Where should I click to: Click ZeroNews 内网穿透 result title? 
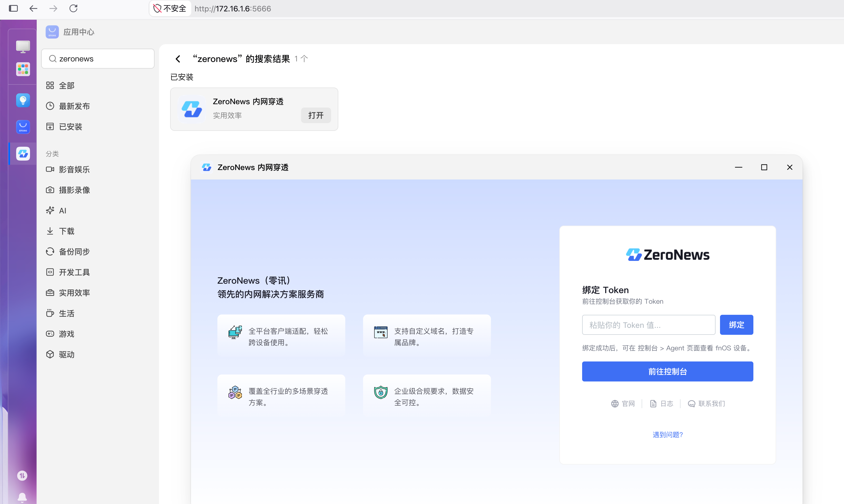(x=248, y=101)
